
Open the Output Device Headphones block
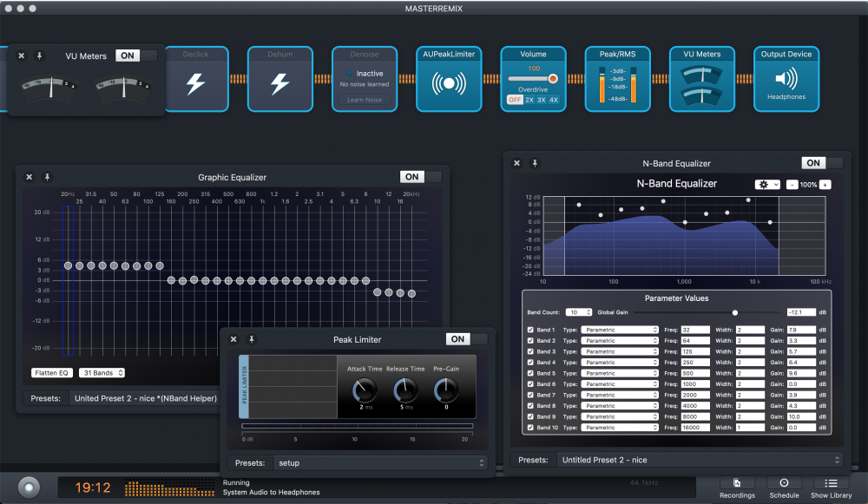(x=786, y=79)
